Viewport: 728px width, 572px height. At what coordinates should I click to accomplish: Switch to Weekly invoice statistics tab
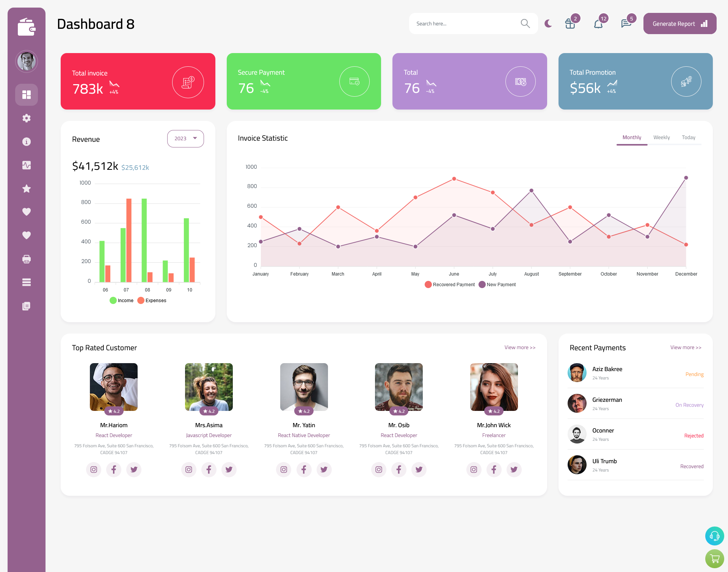tap(662, 137)
